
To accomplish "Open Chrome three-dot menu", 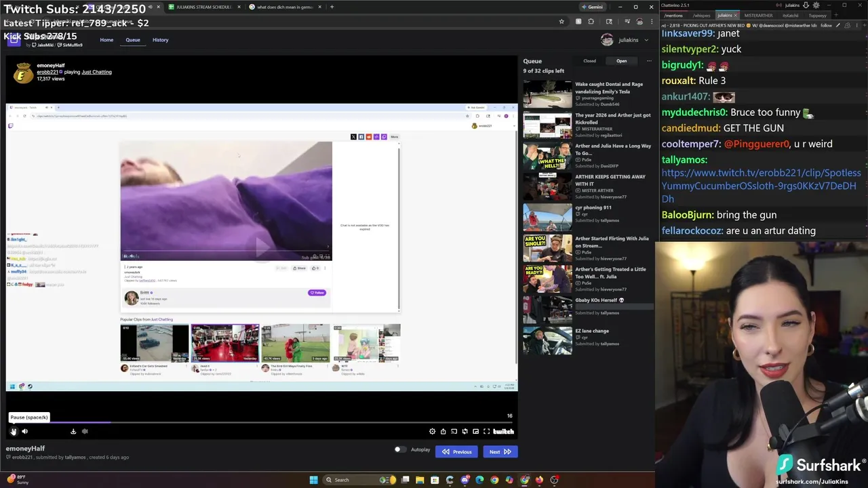I will pos(651,22).
